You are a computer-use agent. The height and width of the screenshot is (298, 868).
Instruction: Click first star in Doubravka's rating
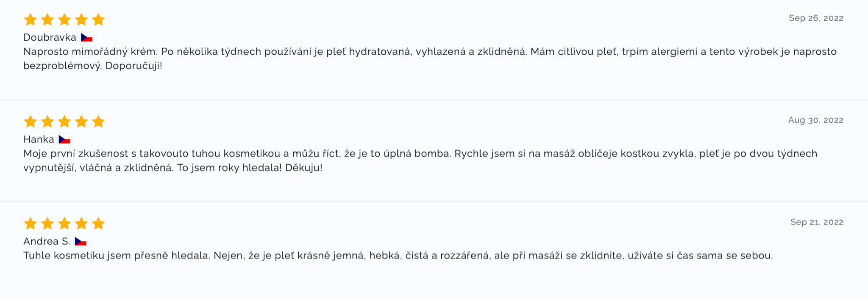point(31,20)
